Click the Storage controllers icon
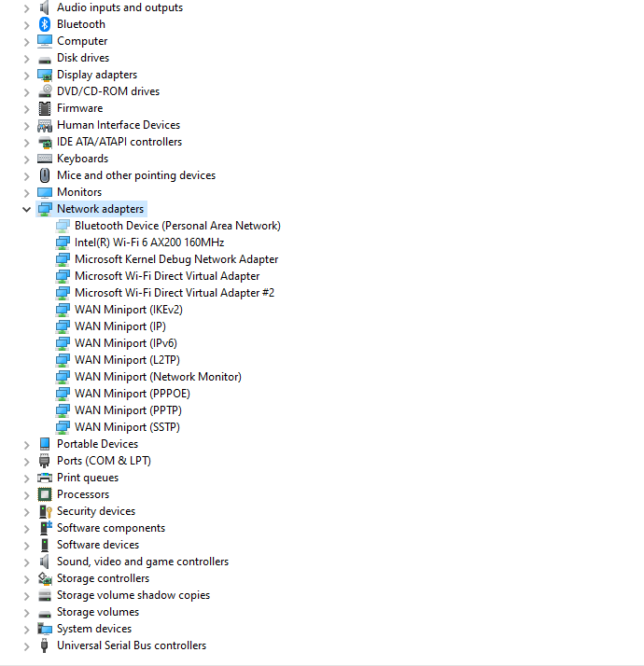This screenshot has width=644, height=666. coord(45,578)
